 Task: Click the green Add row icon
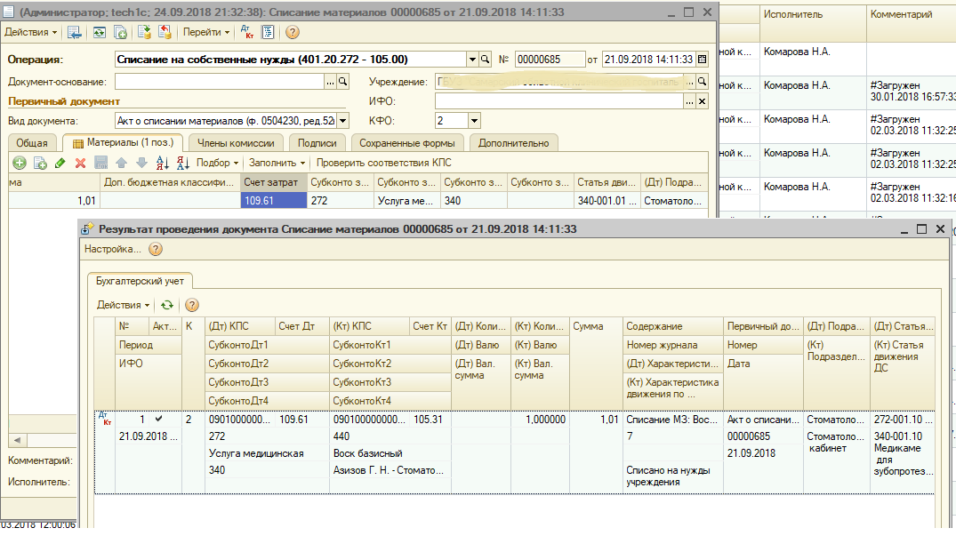coord(19,163)
